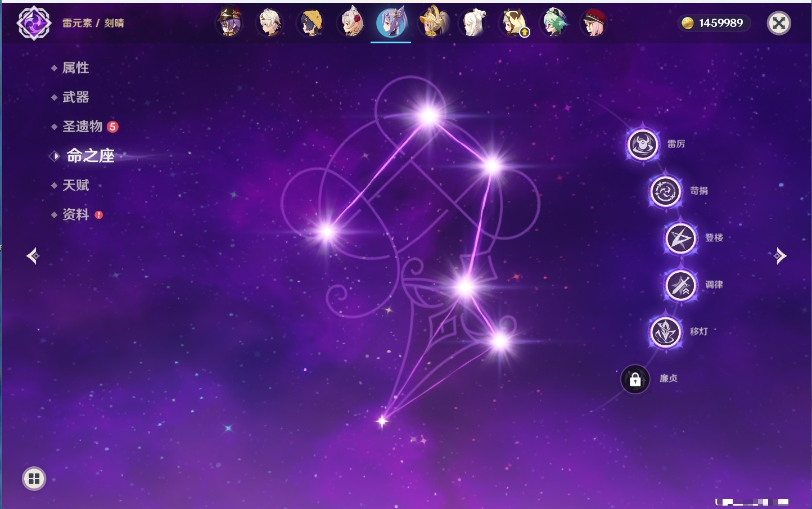Click the gold Mora coin icon
This screenshot has height=509, width=812.
click(688, 23)
